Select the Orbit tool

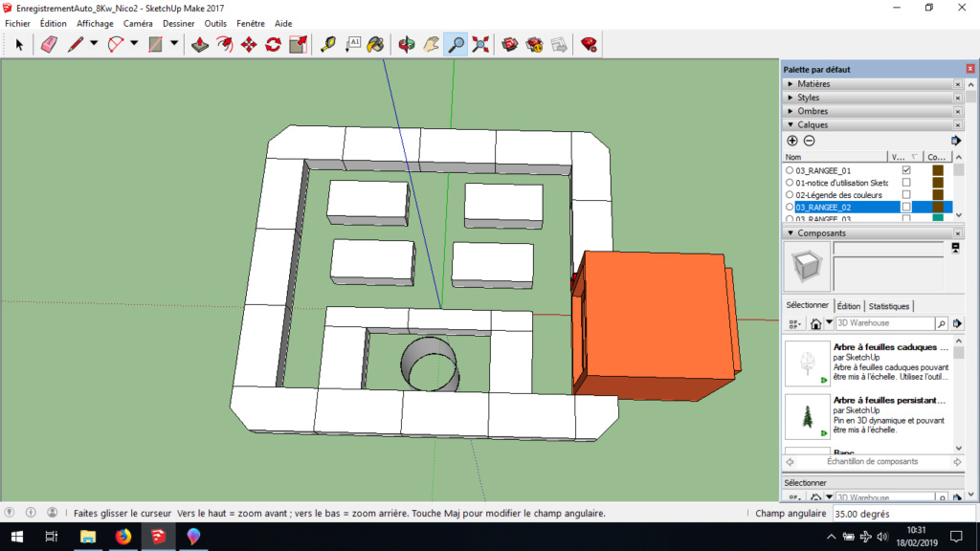coord(407,44)
